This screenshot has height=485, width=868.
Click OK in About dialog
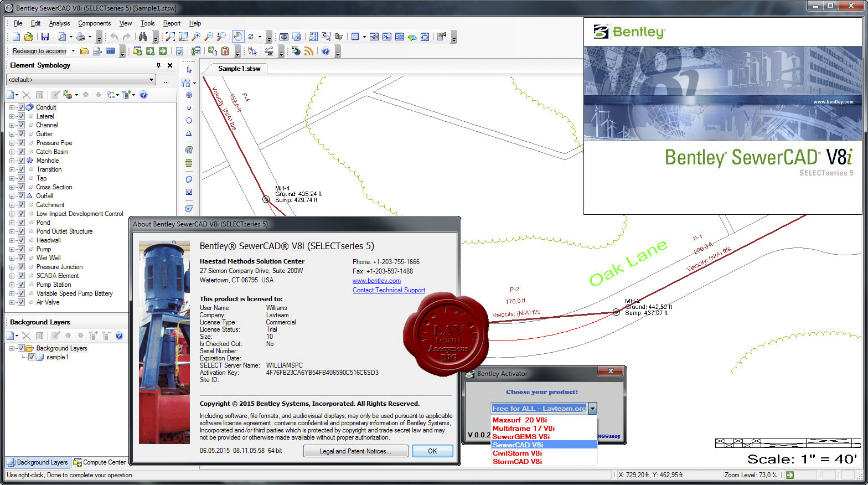coord(432,451)
